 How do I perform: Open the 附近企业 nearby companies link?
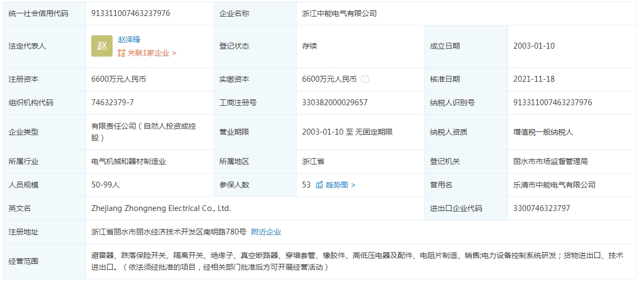(266, 232)
